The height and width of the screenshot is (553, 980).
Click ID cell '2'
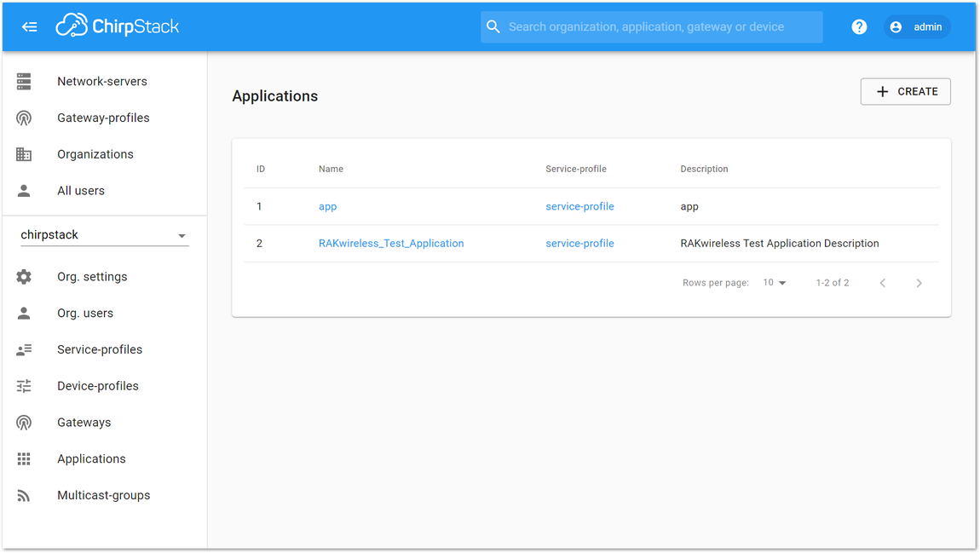[259, 244]
